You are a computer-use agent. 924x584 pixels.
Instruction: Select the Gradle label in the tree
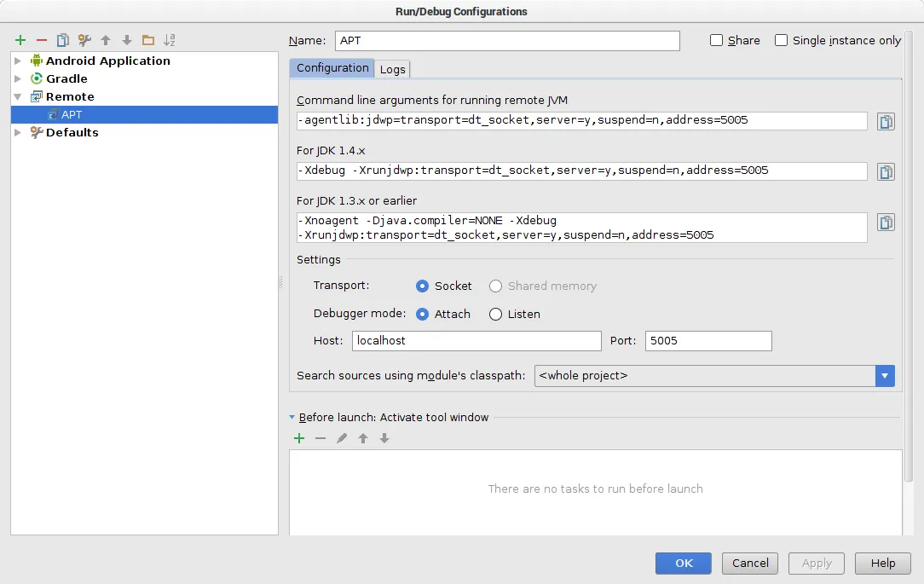pyautogui.click(x=66, y=78)
